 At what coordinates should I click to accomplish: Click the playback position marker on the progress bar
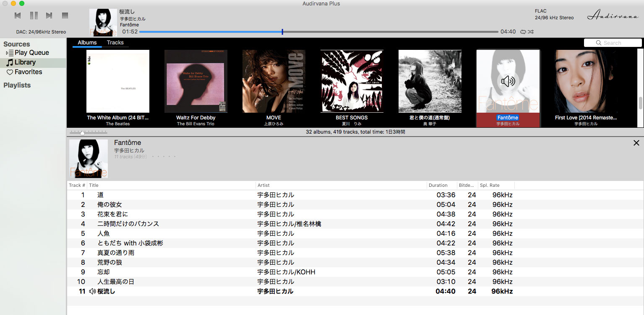(282, 32)
